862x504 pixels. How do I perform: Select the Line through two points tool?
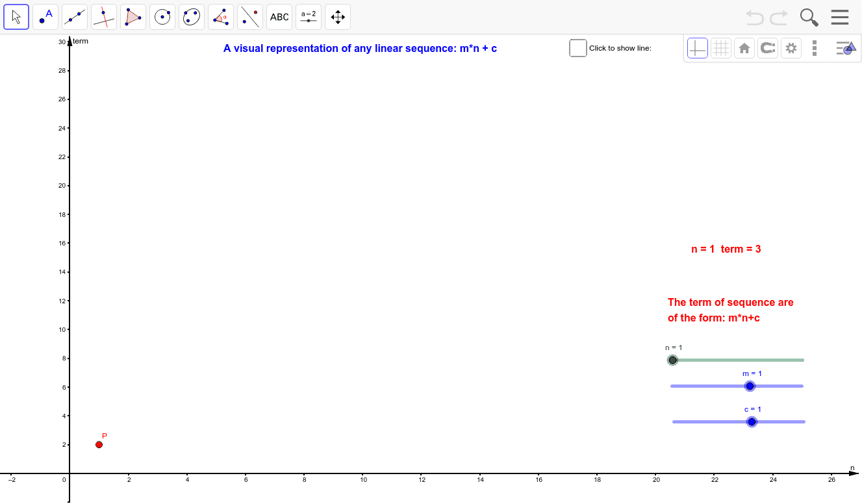pyautogui.click(x=75, y=17)
